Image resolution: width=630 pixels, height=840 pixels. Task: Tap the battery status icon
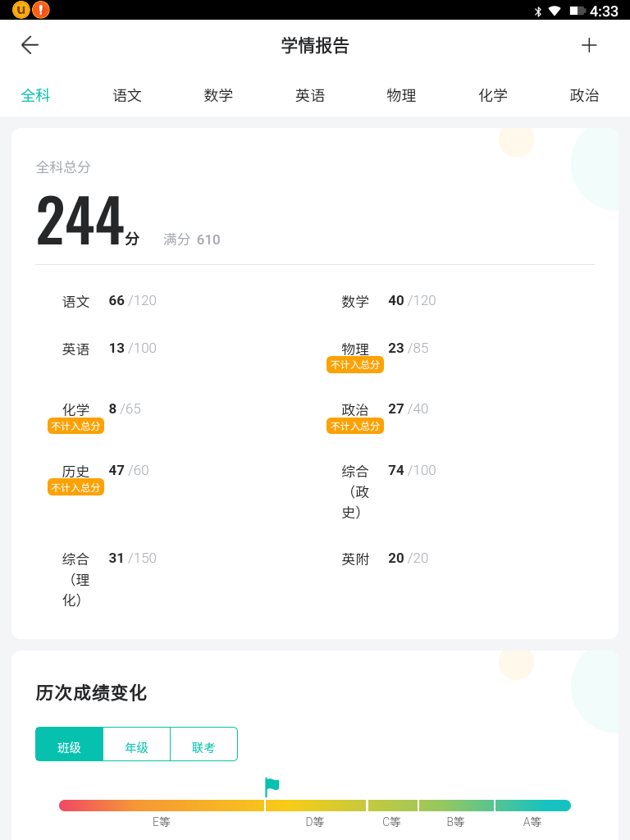[577, 11]
